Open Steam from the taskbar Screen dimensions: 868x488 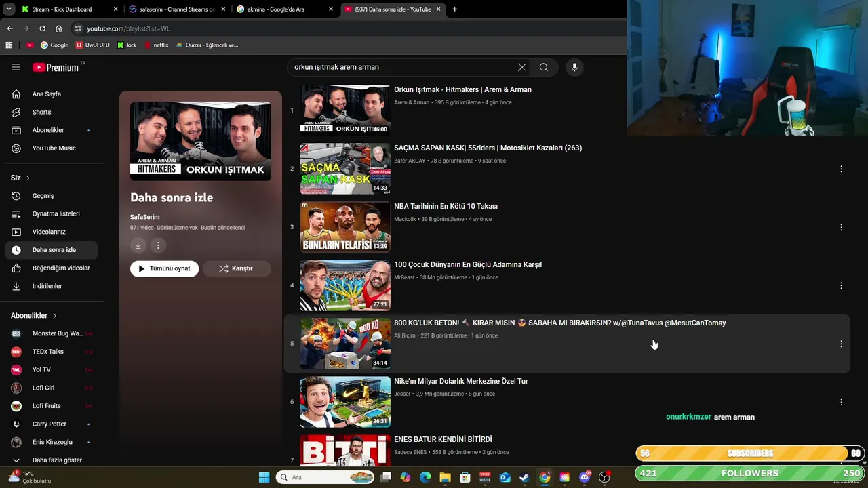click(x=524, y=477)
